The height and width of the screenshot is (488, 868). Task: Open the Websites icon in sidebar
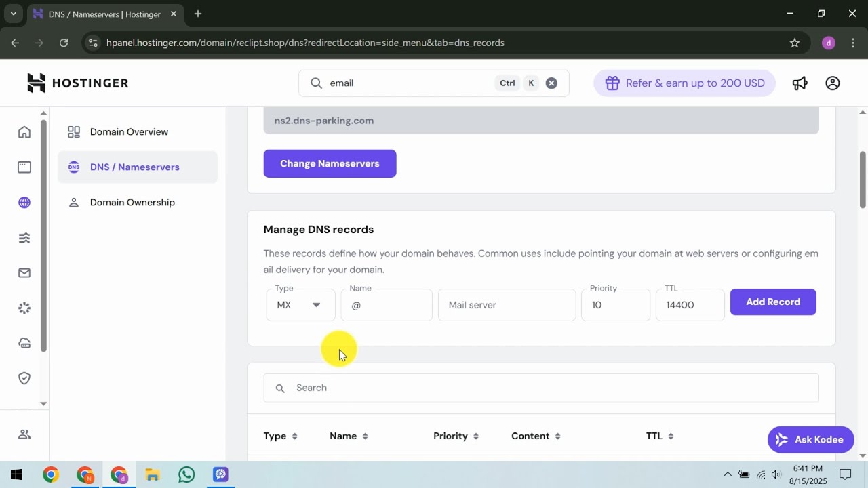click(24, 167)
